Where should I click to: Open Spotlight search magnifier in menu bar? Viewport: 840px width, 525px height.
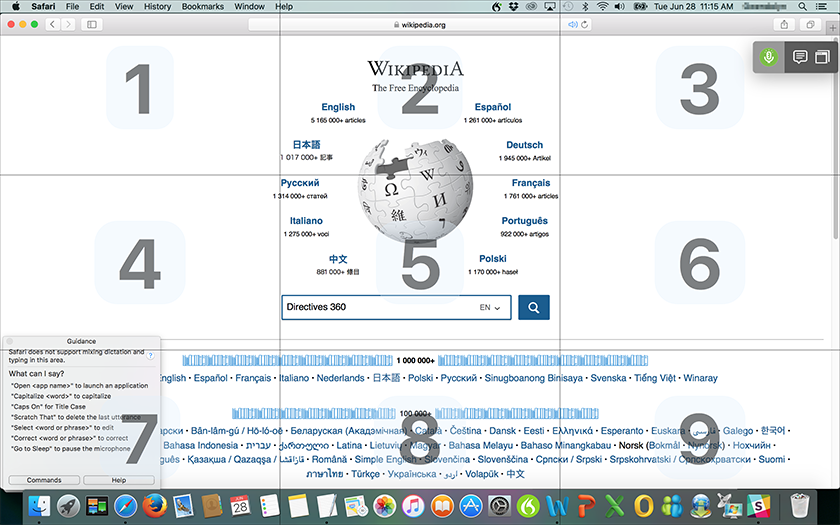802,6
